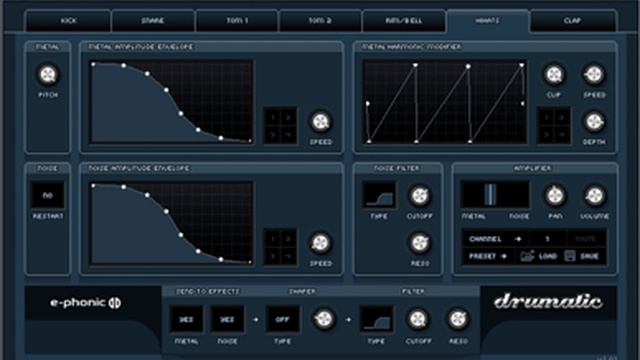The image size is (640, 360).
Task: Change the Noise Filter Type shape
Action: pyautogui.click(x=379, y=196)
